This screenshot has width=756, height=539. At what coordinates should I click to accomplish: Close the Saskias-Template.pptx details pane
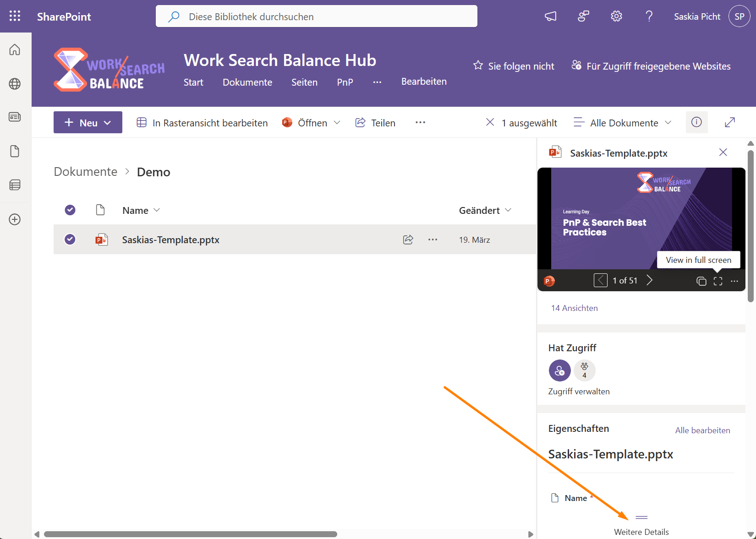(723, 152)
